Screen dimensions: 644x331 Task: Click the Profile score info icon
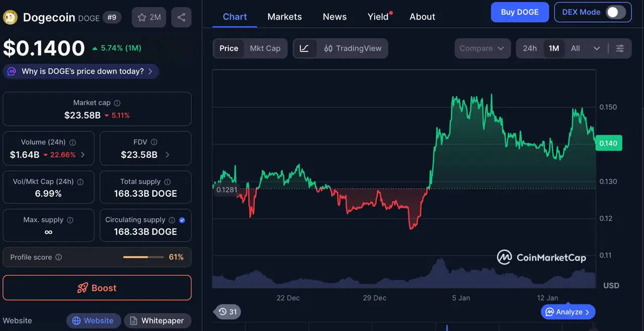click(x=58, y=258)
